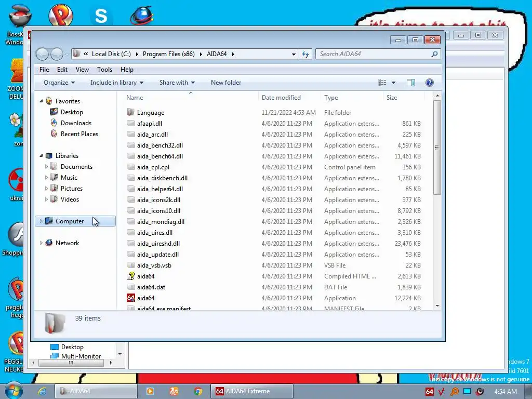532x399 pixels.
Task: Click the Desktop icon under Favorites
Action: pyautogui.click(x=54, y=112)
